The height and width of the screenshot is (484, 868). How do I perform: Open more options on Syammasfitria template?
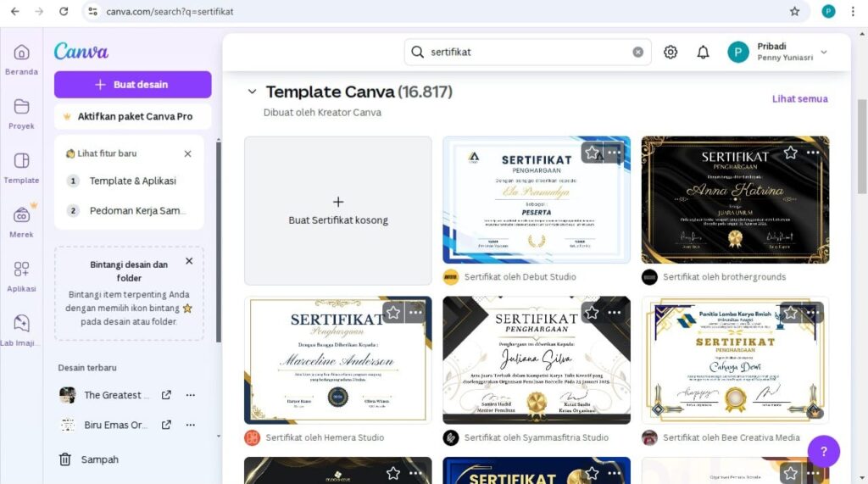pos(614,313)
